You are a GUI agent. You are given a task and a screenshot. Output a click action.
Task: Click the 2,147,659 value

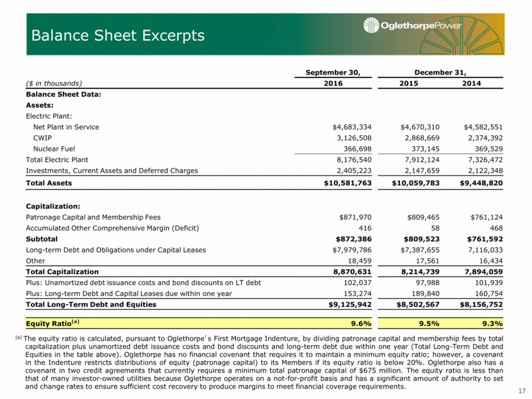[x=422, y=170]
